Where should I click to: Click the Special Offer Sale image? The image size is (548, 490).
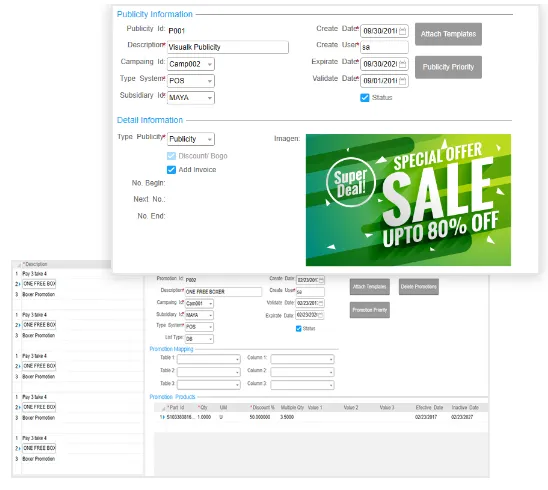point(408,200)
